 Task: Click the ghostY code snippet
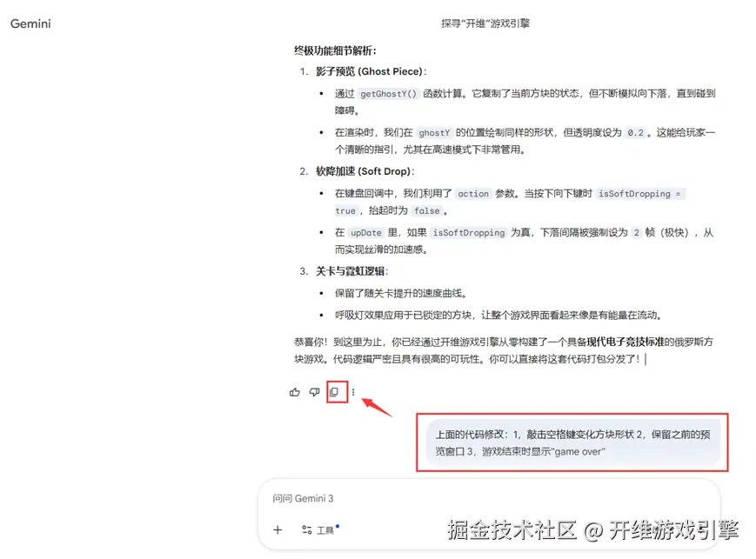434,131
